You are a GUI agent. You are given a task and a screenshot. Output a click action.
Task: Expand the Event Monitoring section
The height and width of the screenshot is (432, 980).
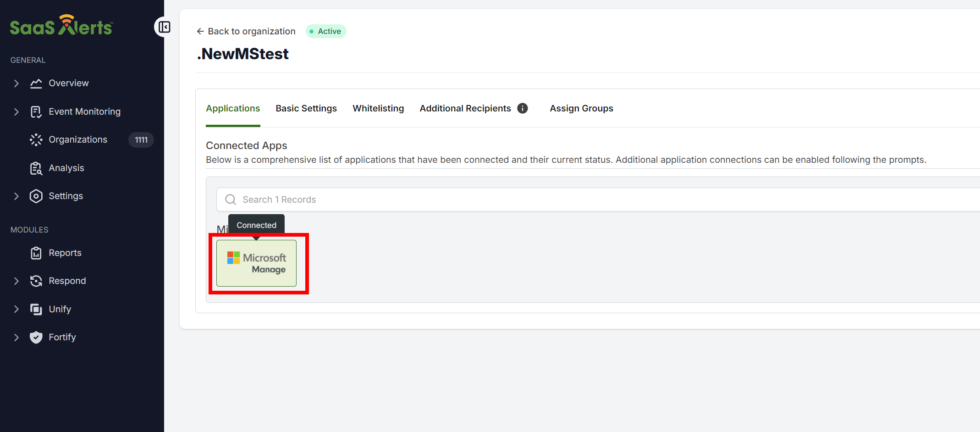click(x=17, y=111)
